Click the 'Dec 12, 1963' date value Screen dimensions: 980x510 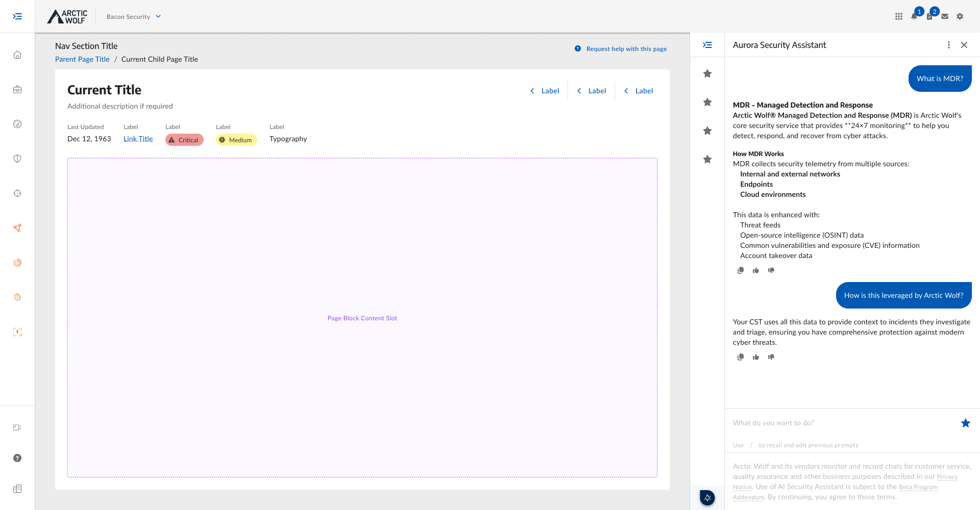tap(89, 139)
